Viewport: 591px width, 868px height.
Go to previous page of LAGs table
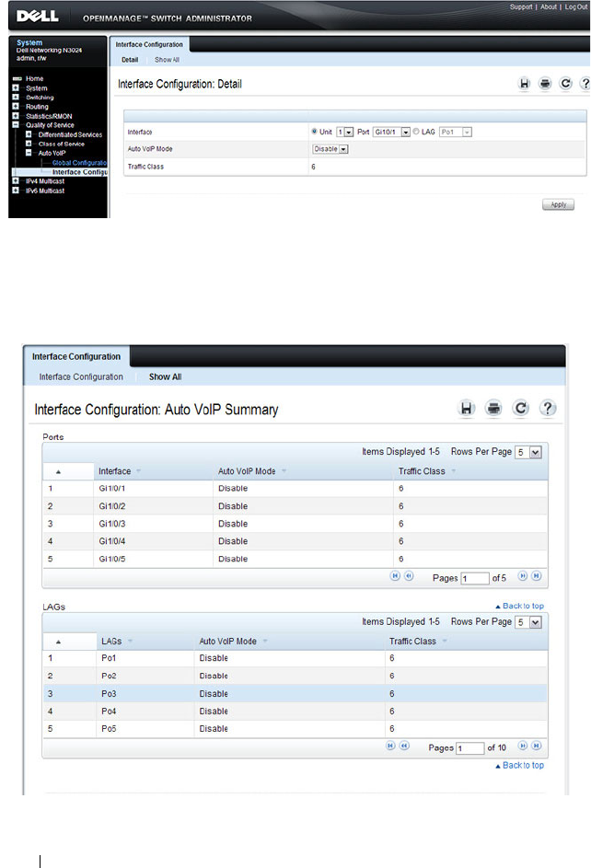[404, 746]
